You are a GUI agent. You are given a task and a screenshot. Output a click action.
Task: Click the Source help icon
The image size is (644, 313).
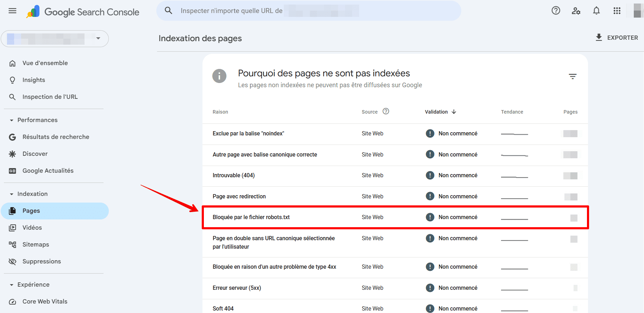coord(386,111)
